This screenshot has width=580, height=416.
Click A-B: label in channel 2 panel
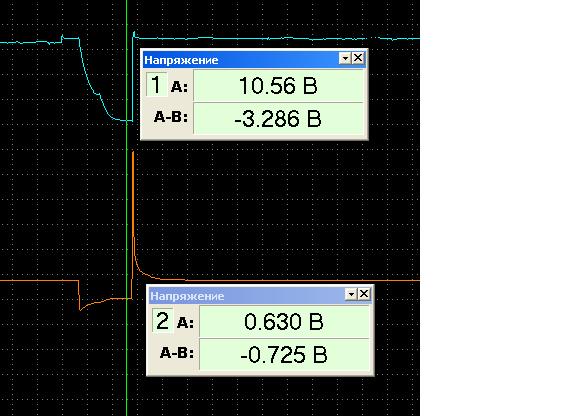[177, 353]
